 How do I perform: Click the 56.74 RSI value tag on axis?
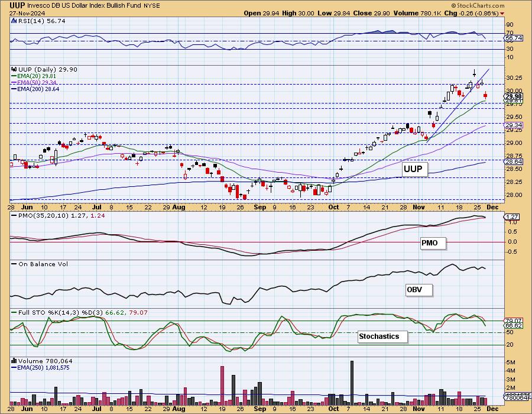514,38
